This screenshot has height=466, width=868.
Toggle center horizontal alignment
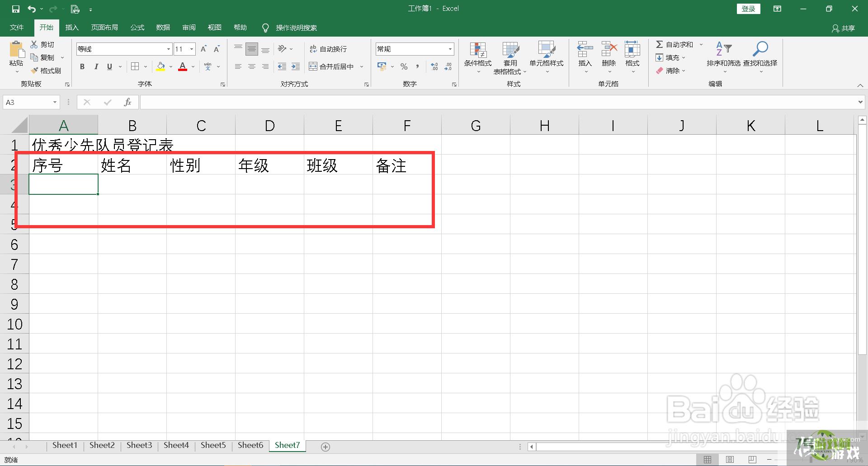tap(252, 66)
